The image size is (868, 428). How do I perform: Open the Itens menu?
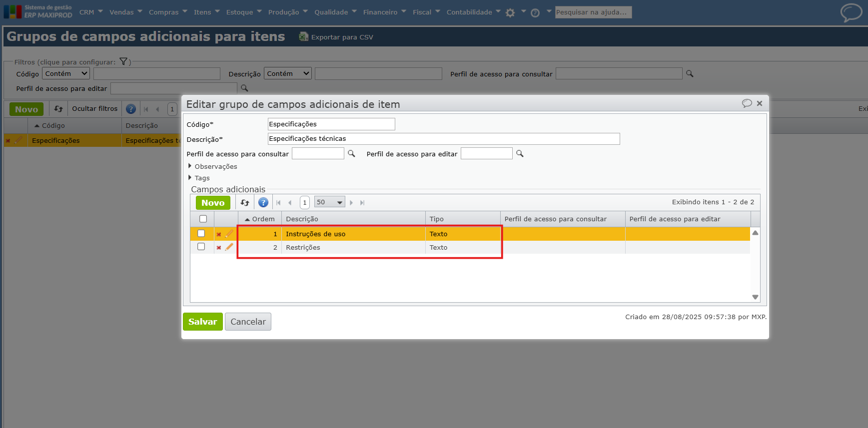(206, 12)
